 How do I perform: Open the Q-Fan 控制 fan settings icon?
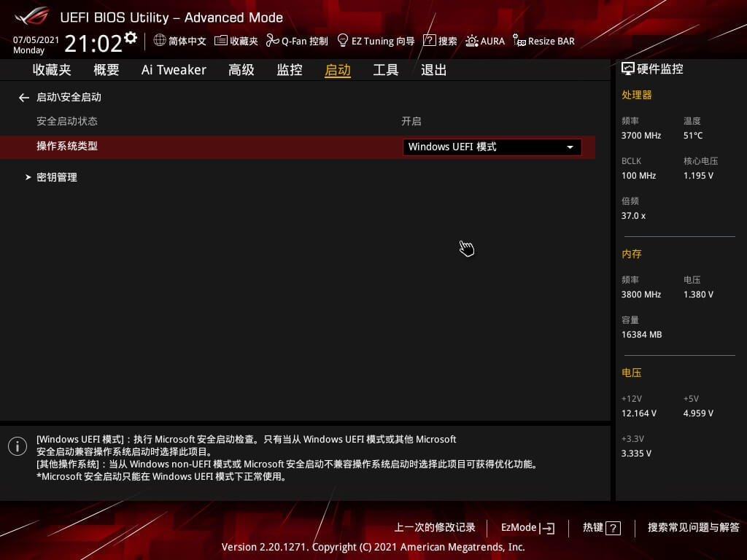[x=273, y=41]
